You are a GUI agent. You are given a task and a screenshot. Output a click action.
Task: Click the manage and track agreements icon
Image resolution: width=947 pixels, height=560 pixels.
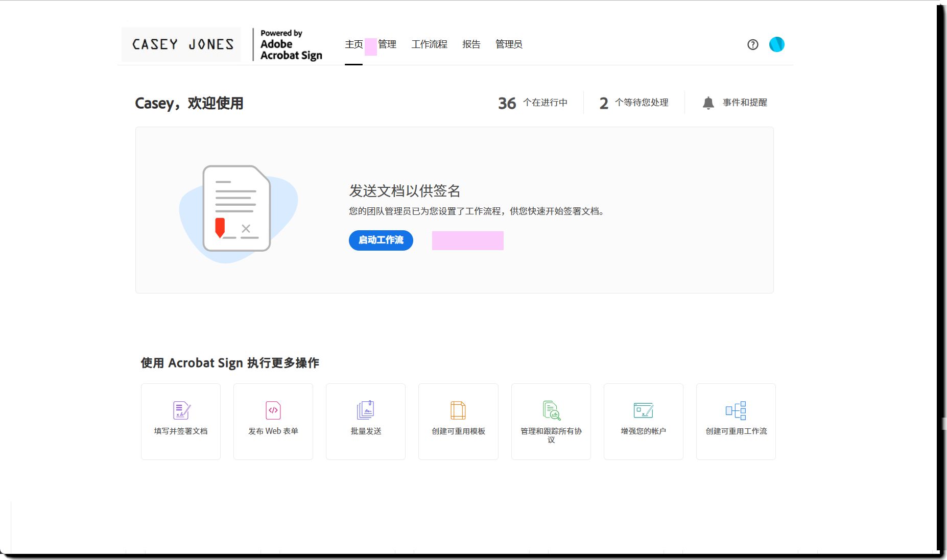[551, 410]
